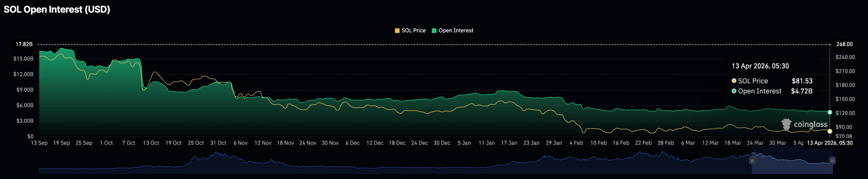This screenshot has height=179, width=868.
Task: Click the coinglass mascot logo icon
Action: tap(786, 124)
